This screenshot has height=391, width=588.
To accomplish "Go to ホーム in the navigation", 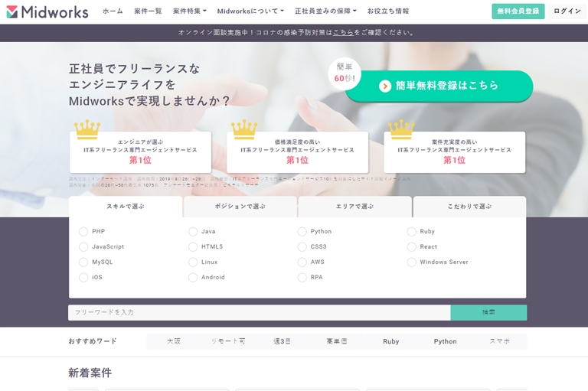I will [x=113, y=11].
